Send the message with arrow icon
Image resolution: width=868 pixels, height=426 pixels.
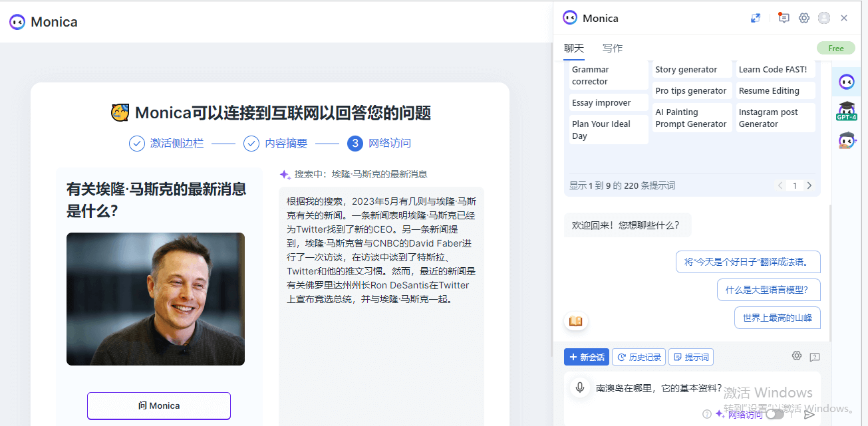pyautogui.click(x=809, y=414)
